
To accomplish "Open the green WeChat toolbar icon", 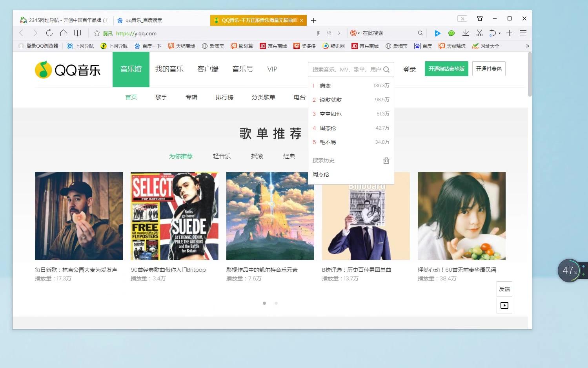I will (x=451, y=33).
